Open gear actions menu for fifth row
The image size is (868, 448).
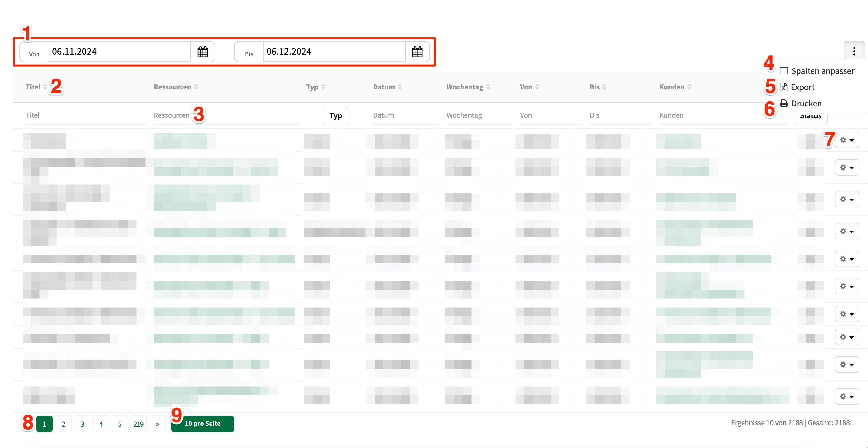coord(847,259)
